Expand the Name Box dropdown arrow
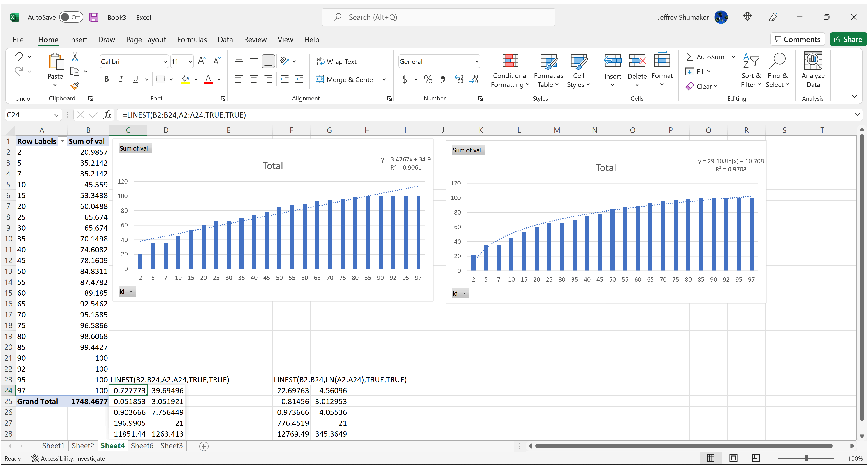868x465 pixels. [56, 115]
